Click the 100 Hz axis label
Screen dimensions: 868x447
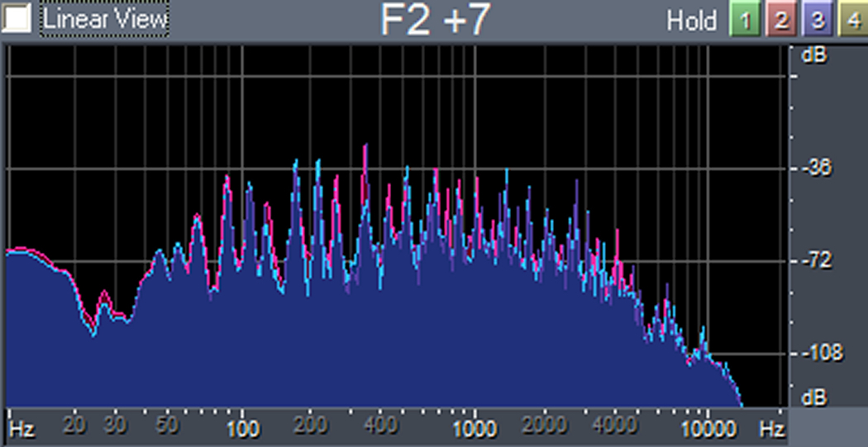[x=242, y=428]
